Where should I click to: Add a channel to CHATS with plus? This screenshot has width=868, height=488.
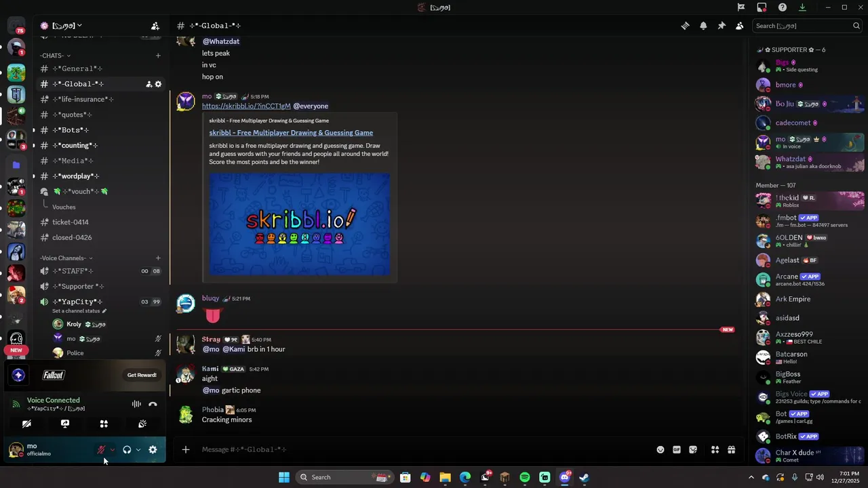(158, 56)
